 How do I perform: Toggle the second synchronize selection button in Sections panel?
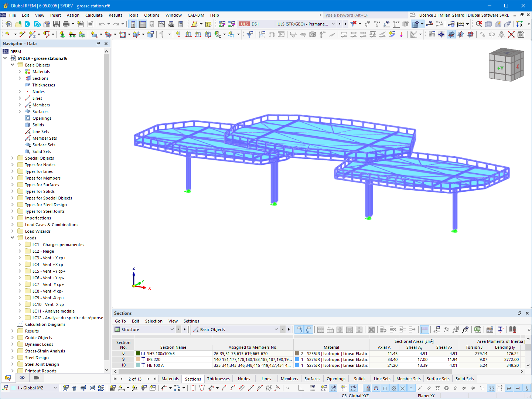(308, 330)
